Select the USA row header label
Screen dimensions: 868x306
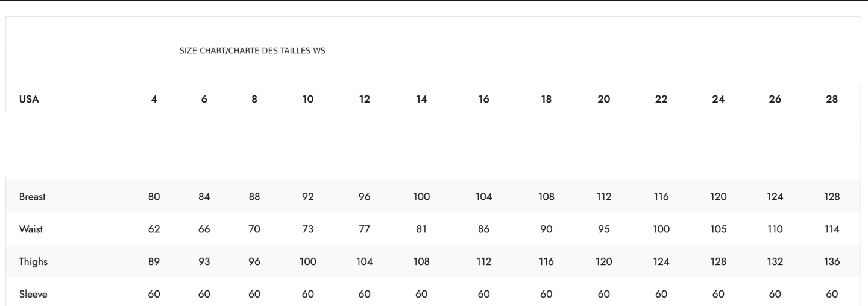click(29, 100)
